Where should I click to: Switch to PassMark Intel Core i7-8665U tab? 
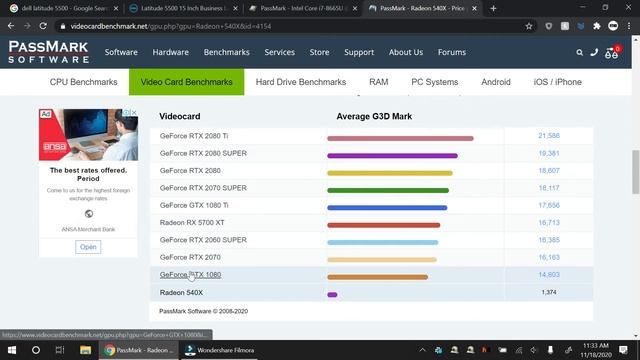coord(302,8)
